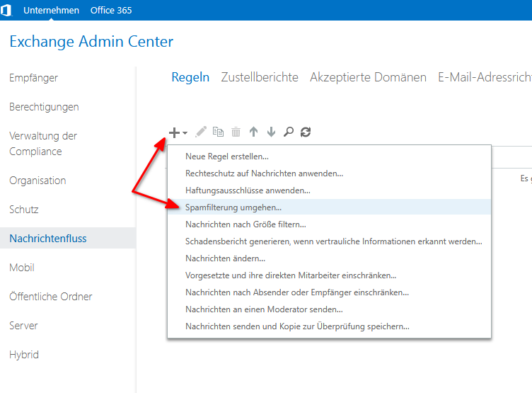532x393 pixels.
Task: Open Empfänger in left navigation
Action: [33, 78]
